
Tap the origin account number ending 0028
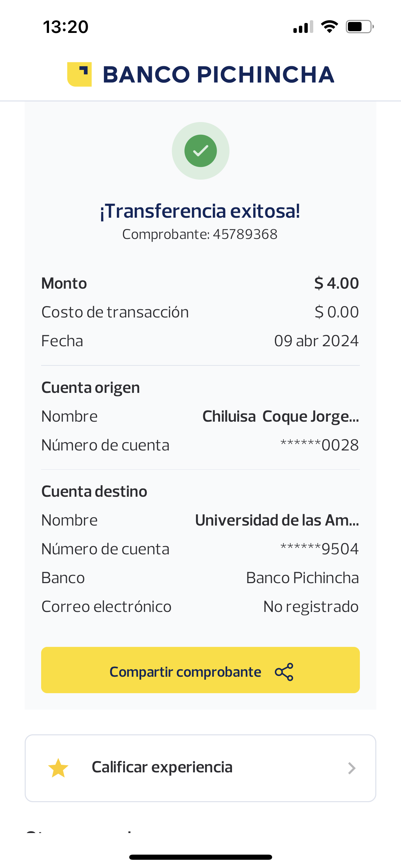[x=319, y=445]
